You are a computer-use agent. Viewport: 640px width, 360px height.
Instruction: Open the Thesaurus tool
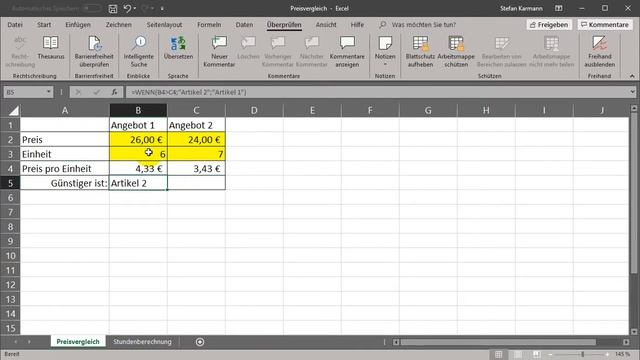pos(51,48)
